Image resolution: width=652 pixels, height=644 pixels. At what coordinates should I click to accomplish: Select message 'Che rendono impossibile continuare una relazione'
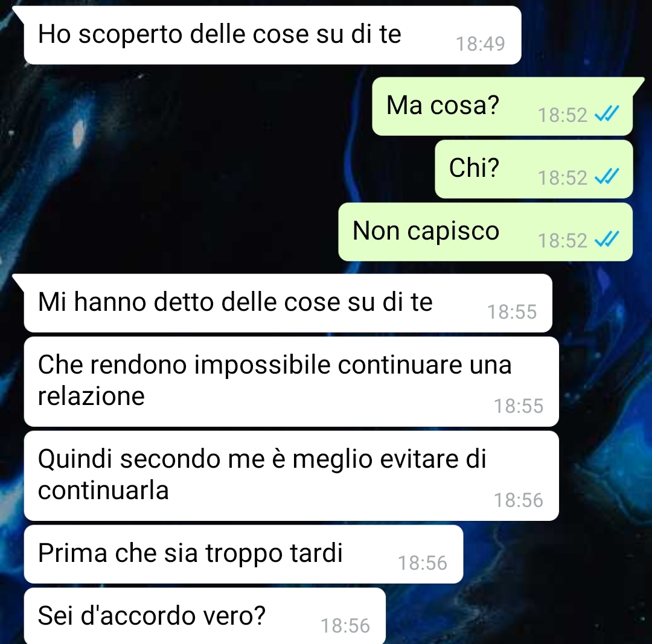291,381
